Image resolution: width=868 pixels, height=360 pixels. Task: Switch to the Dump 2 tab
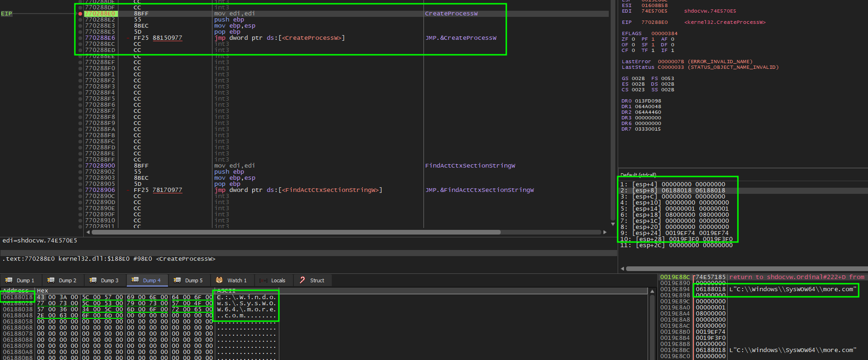(x=63, y=280)
